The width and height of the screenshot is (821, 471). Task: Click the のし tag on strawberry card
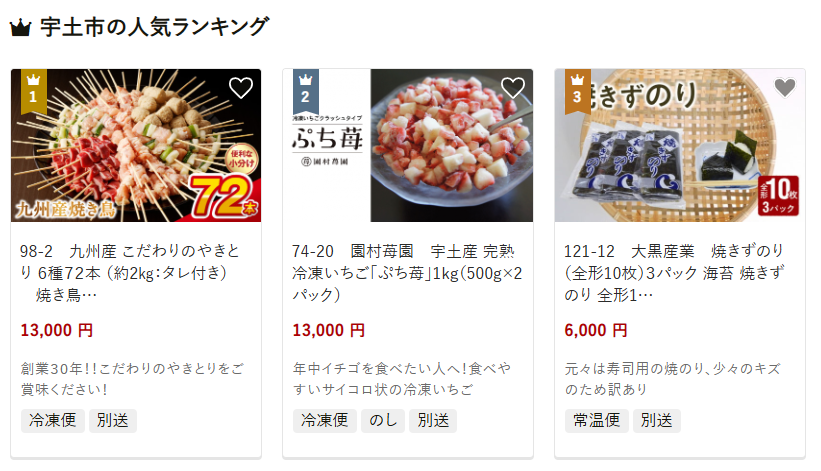click(x=383, y=421)
